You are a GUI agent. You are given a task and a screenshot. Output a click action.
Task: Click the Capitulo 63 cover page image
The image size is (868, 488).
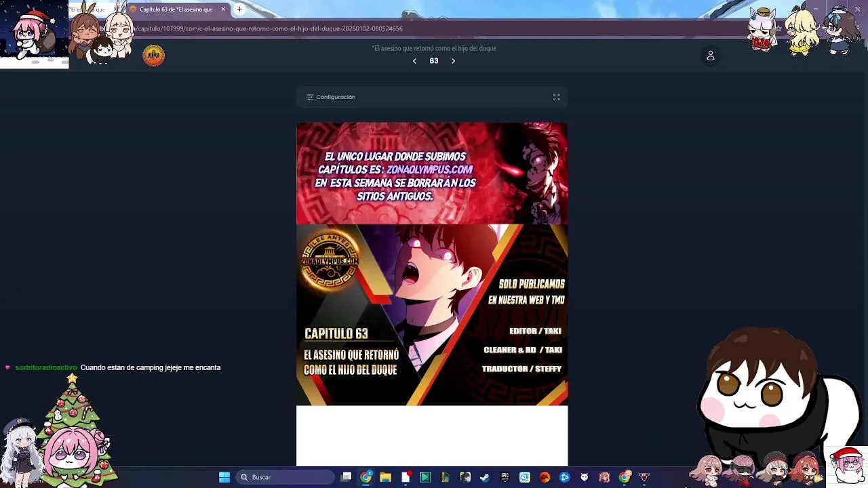432,315
